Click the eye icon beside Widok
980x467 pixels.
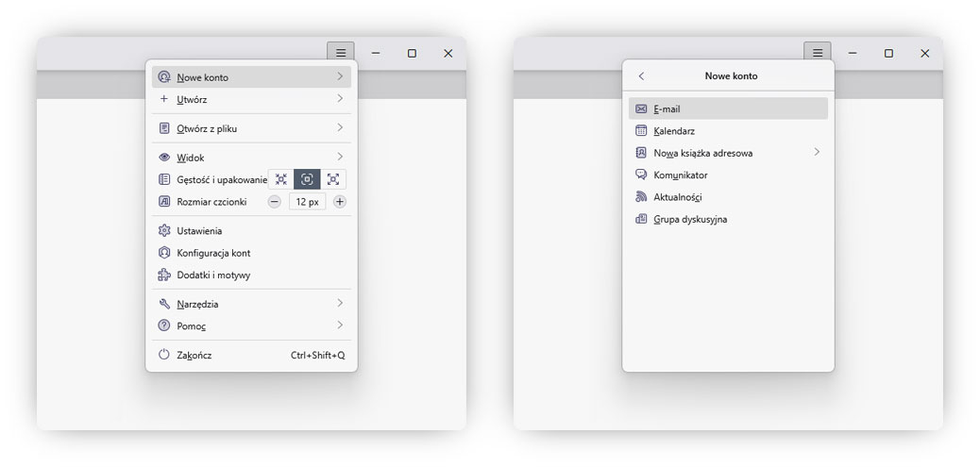point(163,158)
